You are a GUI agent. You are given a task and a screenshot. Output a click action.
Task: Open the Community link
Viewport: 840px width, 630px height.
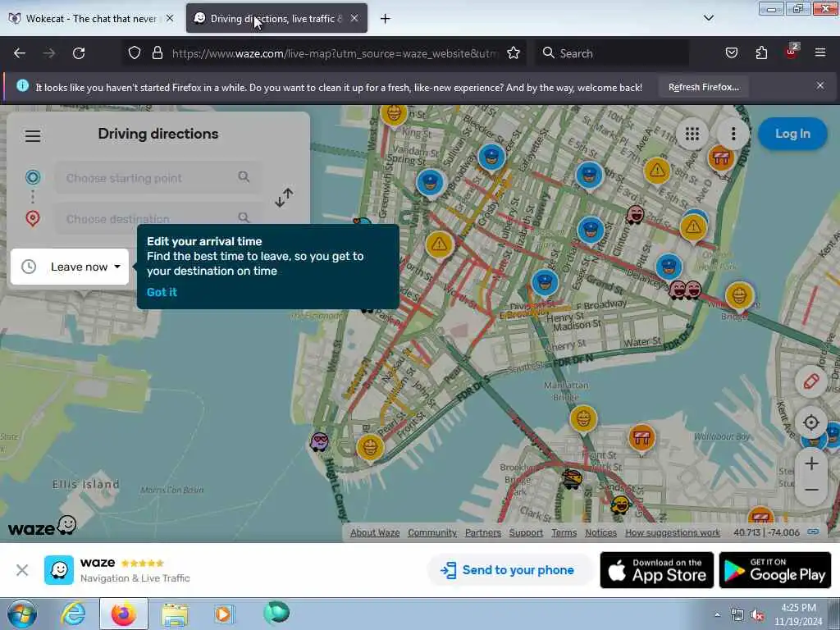coord(431,532)
